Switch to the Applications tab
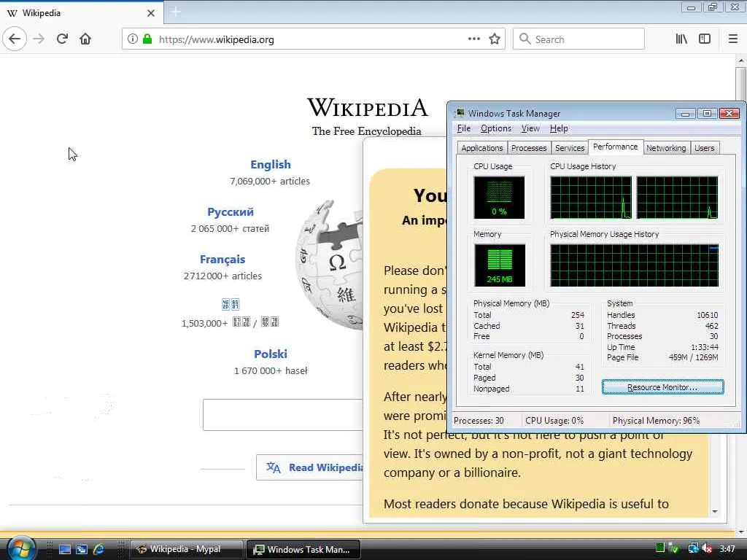Screen dimensions: 747x560 (482, 148)
